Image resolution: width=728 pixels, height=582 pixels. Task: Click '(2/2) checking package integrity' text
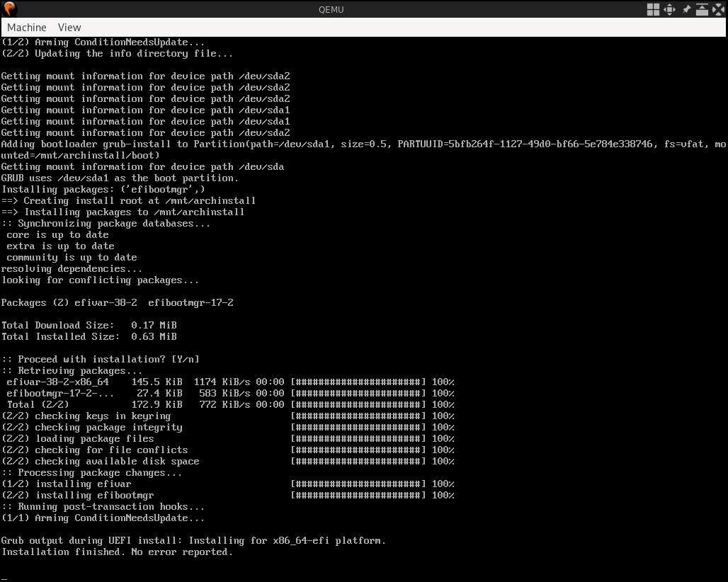click(x=92, y=428)
